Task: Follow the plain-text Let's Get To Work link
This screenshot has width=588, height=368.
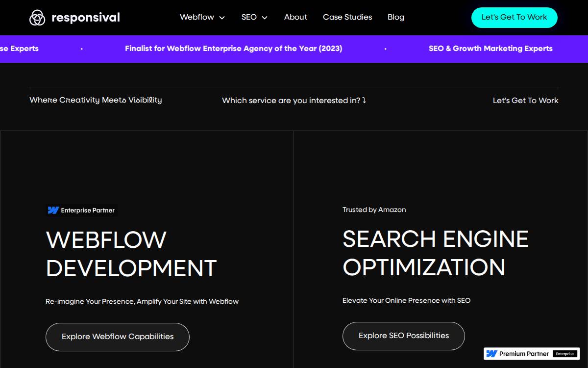Action: [525, 101]
